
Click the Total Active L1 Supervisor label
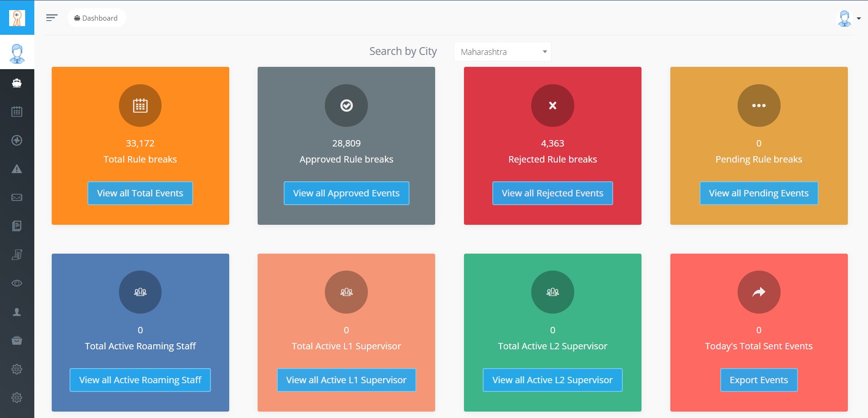click(346, 346)
